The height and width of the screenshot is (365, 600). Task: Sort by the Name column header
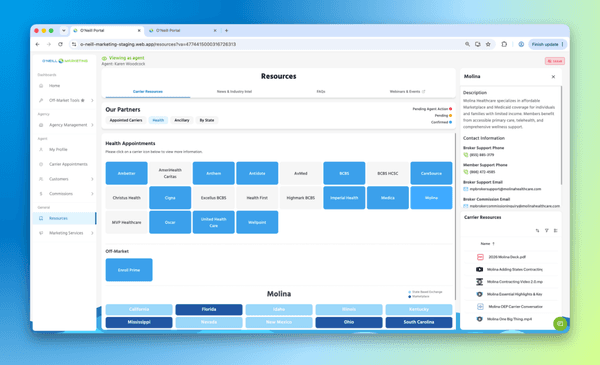(488, 244)
